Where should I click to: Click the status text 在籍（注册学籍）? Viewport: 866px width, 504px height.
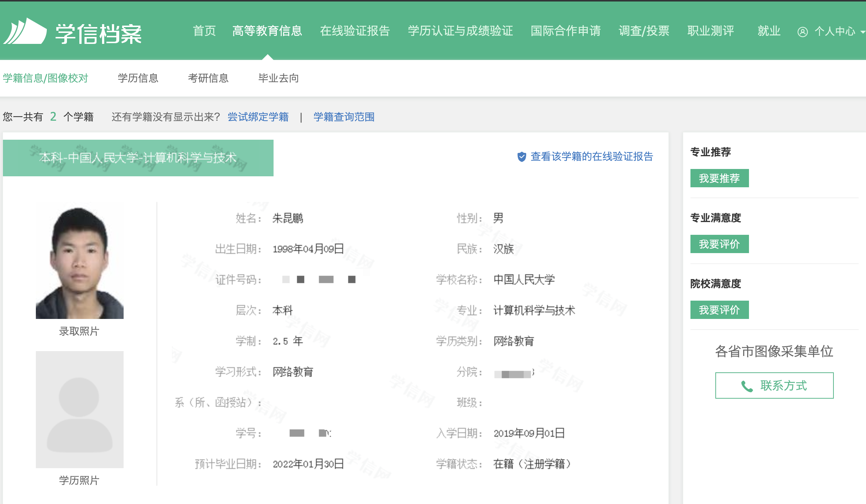click(532, 464)
